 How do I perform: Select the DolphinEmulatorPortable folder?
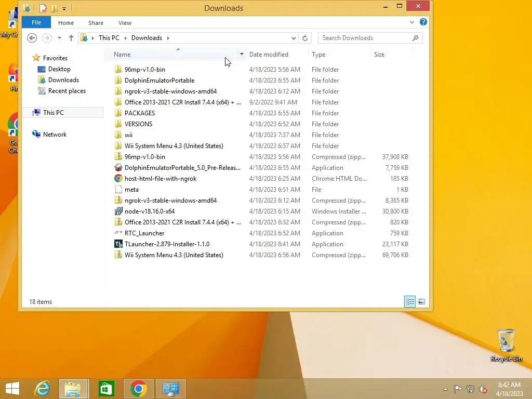[x=159, y=81]
